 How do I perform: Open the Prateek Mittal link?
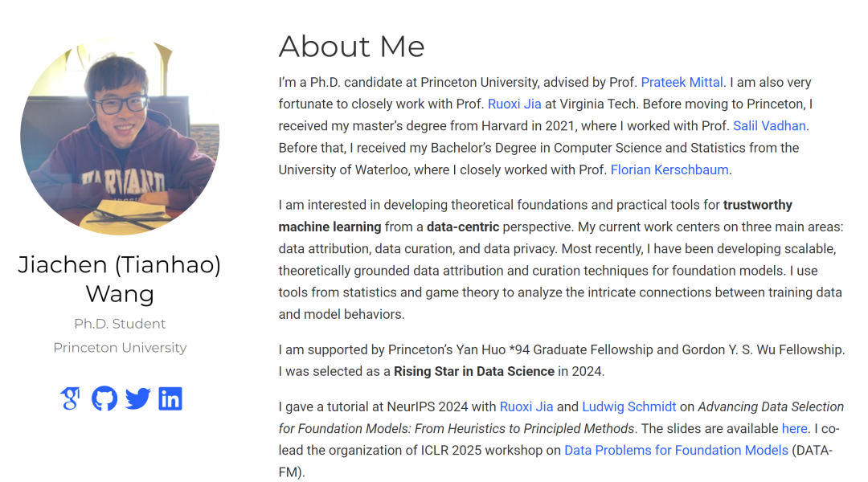[682, 82]
